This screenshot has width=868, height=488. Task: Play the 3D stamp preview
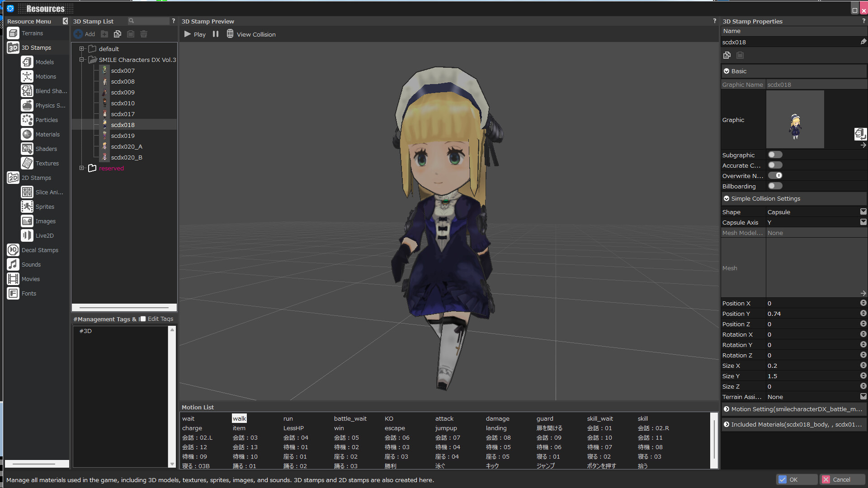coord(194,34)
